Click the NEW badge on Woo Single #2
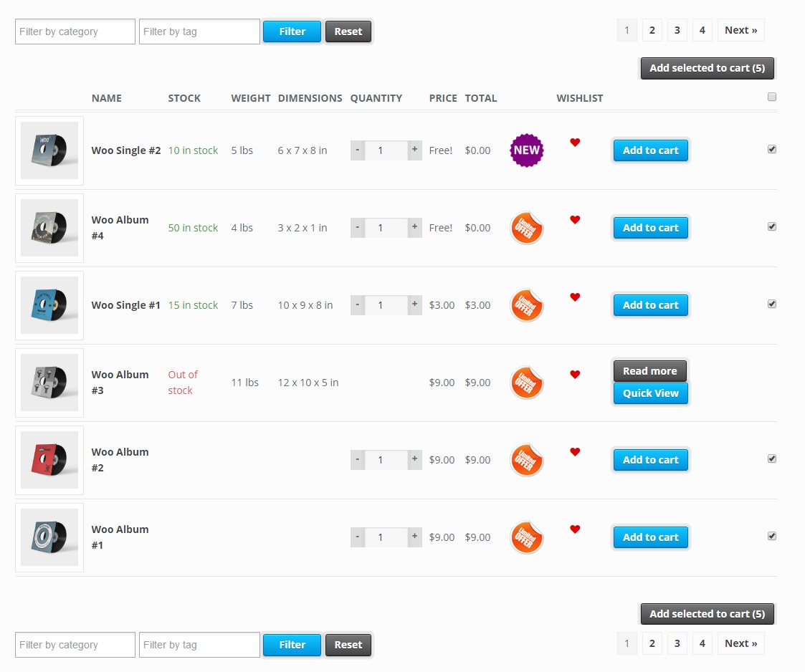Image resolution: width=805 pixels, height=672 pixels. pyautogui.click(x=526, y=150)
